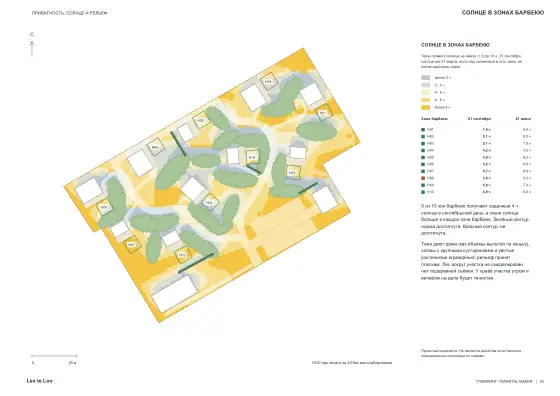Click the H10 zone label on the map
560x396 pixels.
tap(252, 157)
